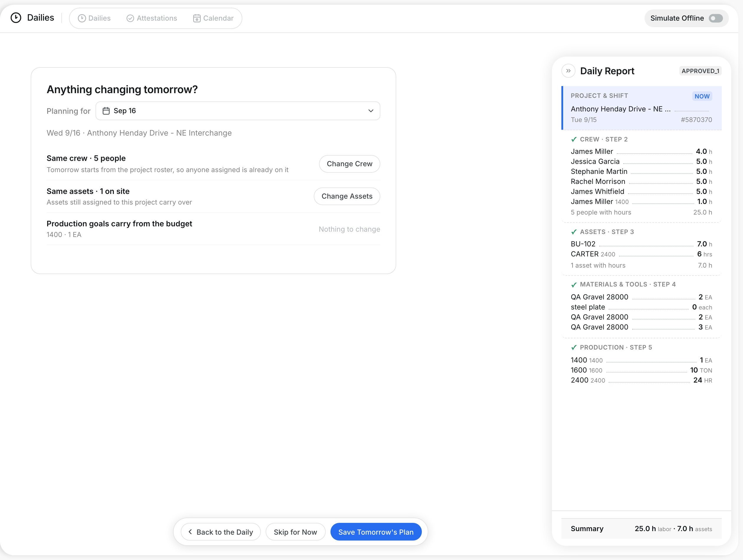
Task: Click Stephanie Martin crew row
Action: 641,172
